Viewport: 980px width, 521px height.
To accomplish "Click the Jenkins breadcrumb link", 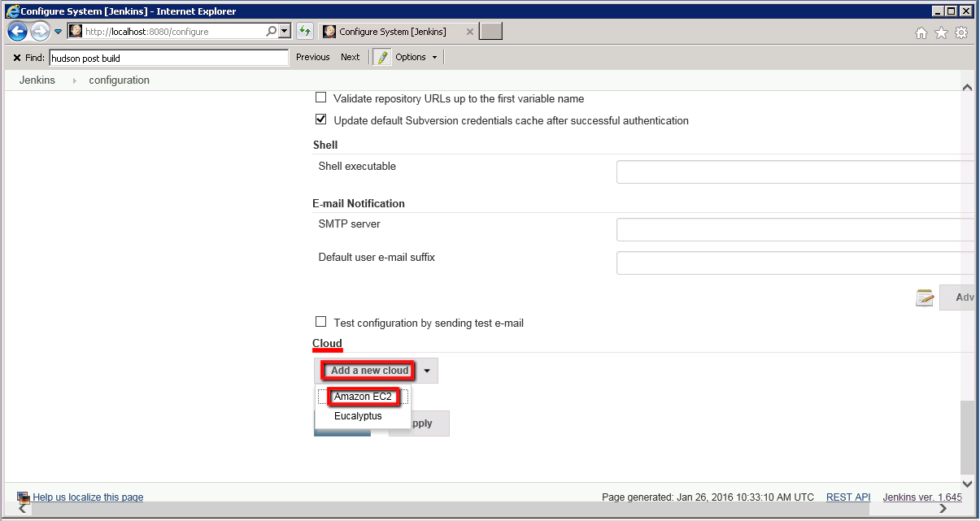I will [37, 80].
